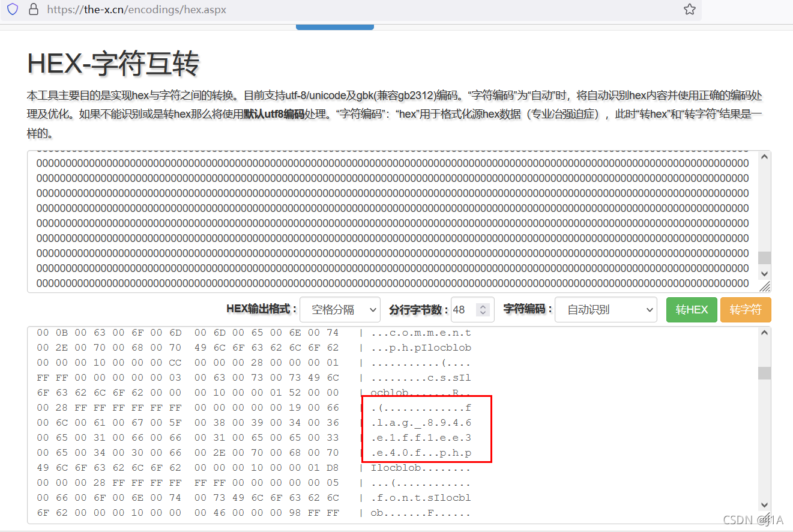Click the text '.e.1.f.f.1.e.e.3'
The height and width of the screenshot is (532, 793).
point(421,438)
